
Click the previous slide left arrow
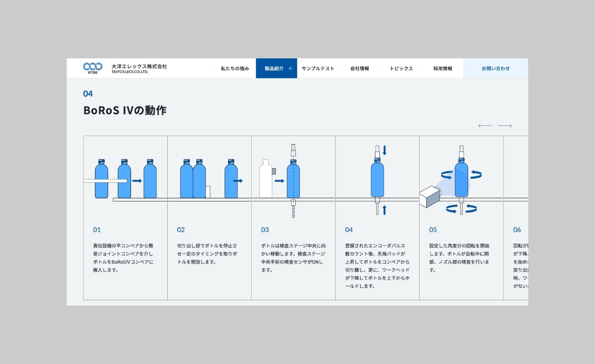(485, 126)
